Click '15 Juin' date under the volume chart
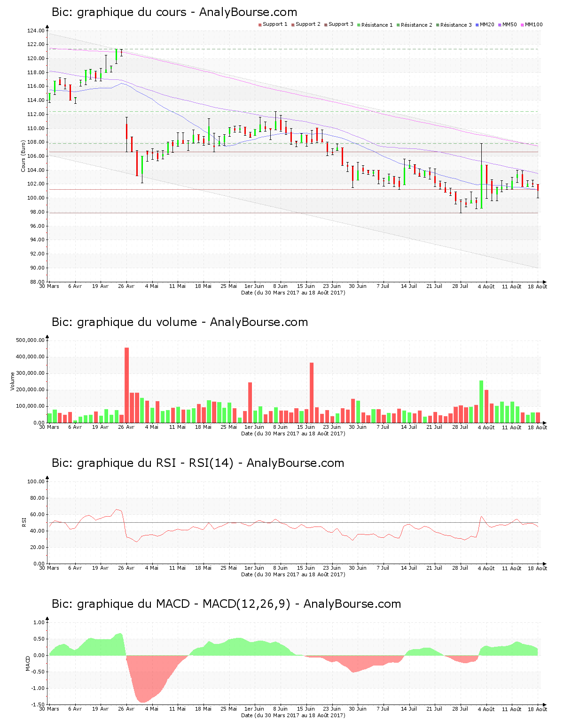The width and height of the screenshot is (564, 728). 306,427
